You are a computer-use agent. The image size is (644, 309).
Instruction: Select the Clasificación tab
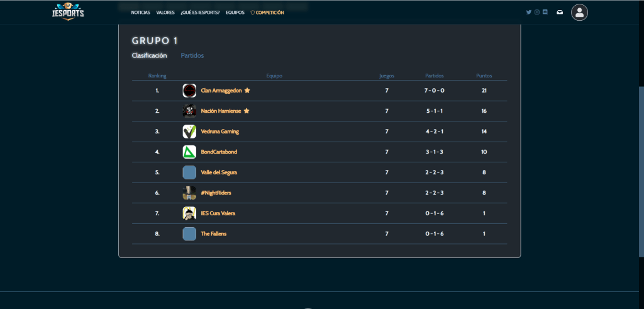point(149,55)
